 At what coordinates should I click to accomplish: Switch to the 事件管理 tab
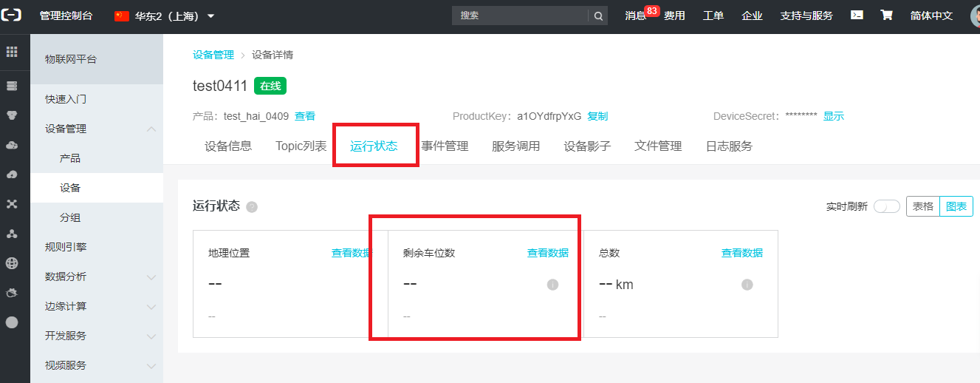coord(445,146)
